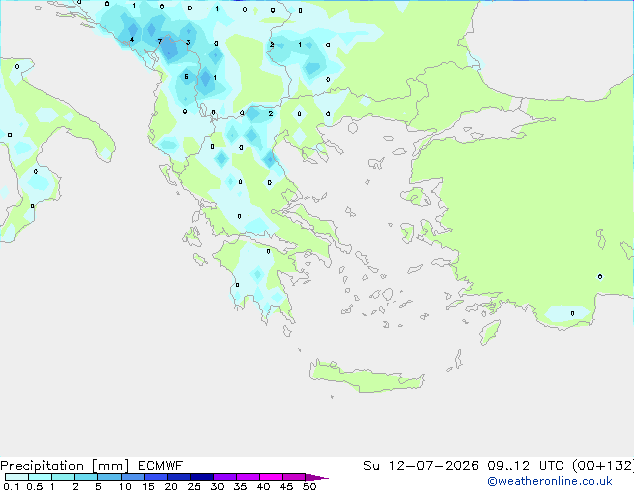Click the precipitation value "7" on the map
This screenshot has height=490, width=634.
tap(160, 42)
